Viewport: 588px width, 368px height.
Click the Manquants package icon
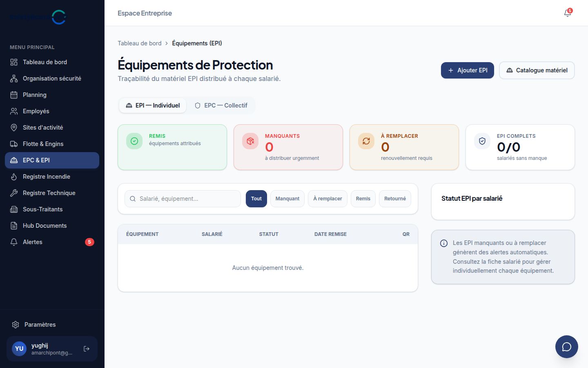point(250,141)
